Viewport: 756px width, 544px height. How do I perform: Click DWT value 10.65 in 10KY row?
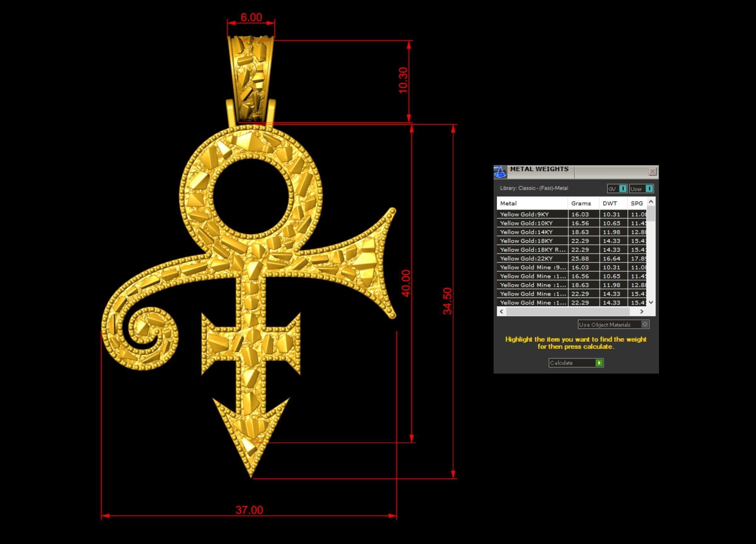[611, 223]
